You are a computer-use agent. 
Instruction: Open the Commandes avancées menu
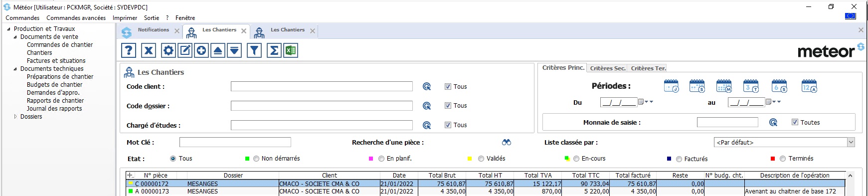[x=76, y=18]
